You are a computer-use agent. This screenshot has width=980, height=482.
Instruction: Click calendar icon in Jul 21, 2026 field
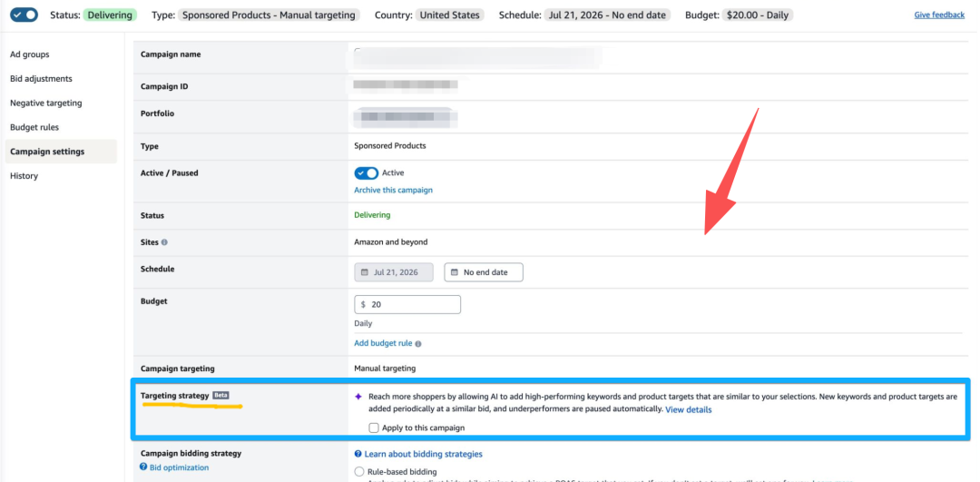[x=365, y=272]
